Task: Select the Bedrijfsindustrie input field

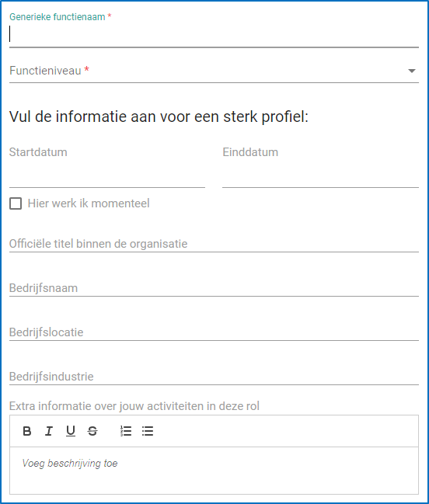Action: click(214, 377)
